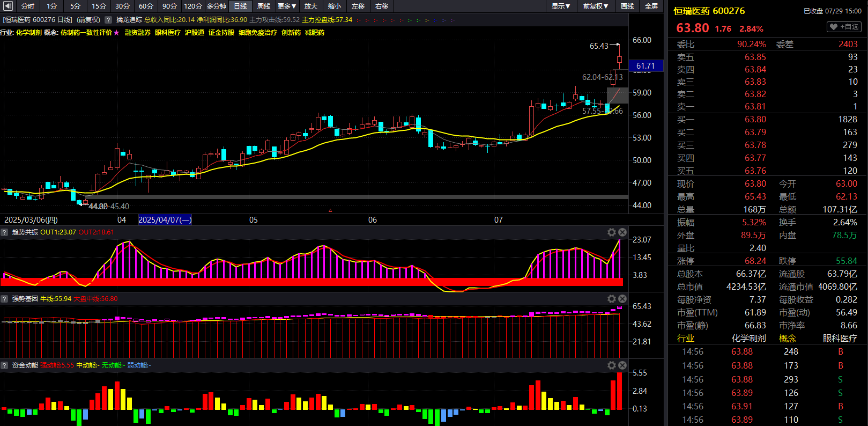Screen dimensions: 868x426
Task: Open settings gear of the 趋势共振 panel
Action: [x=612, y=232]
